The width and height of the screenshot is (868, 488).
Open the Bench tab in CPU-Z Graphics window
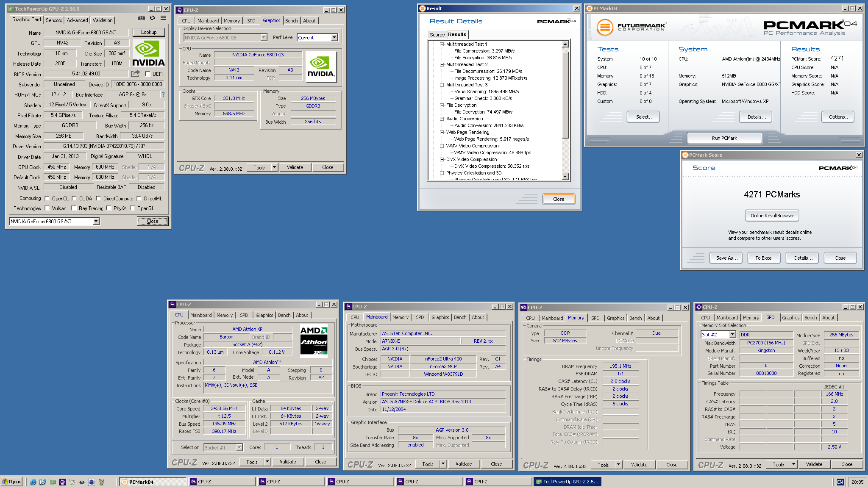[x=291, y=21]
